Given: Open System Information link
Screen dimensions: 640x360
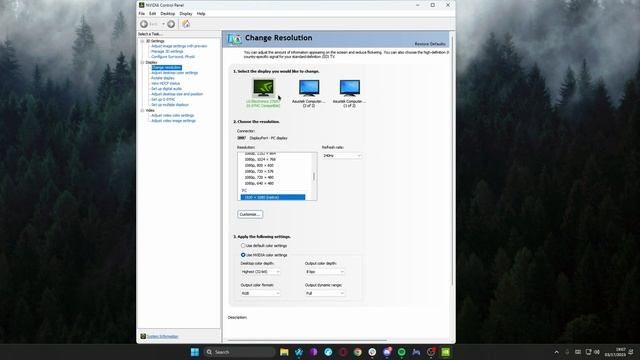Looking at the screenshot, I should (x=162, y=337).
